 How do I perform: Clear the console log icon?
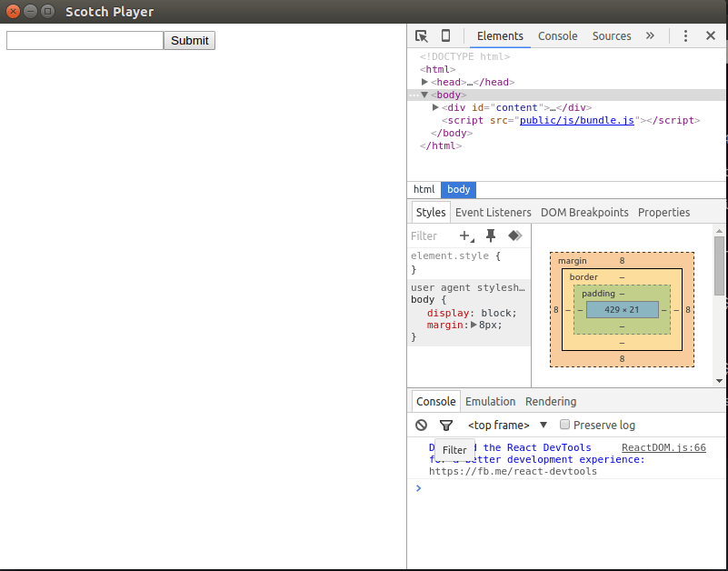coord(421,426)
